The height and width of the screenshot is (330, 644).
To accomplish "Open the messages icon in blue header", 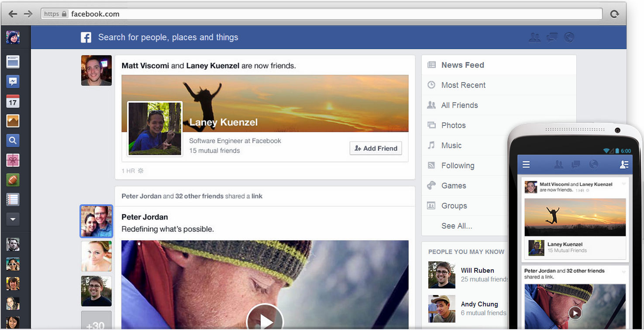I will tap(552, 38).
